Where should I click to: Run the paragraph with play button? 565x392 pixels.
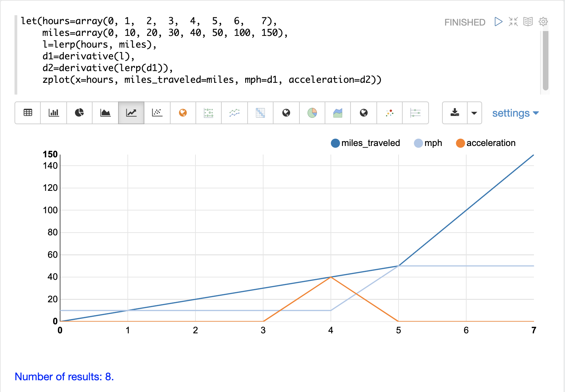tap(498, 22)
